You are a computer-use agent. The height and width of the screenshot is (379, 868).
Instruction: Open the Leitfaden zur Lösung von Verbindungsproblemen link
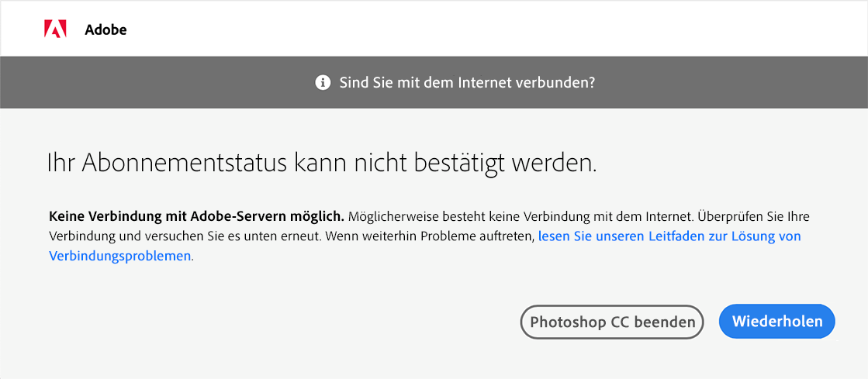[669, 236]
